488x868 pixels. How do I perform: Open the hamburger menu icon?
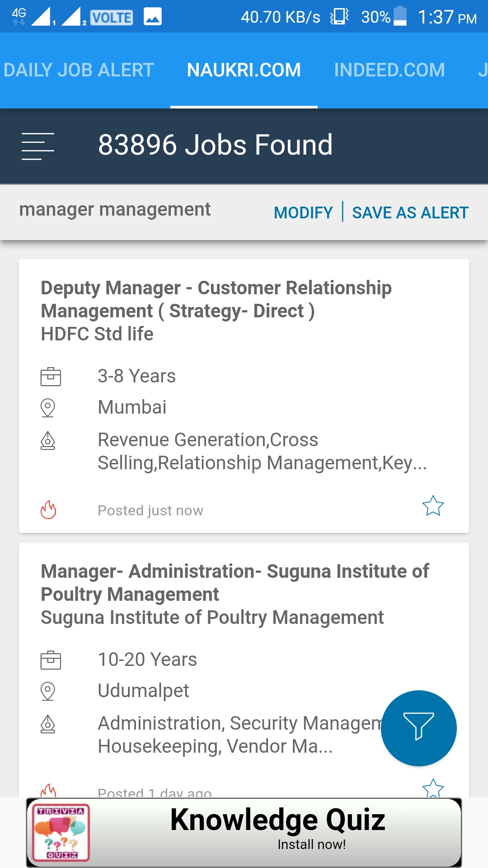point(38,146)
